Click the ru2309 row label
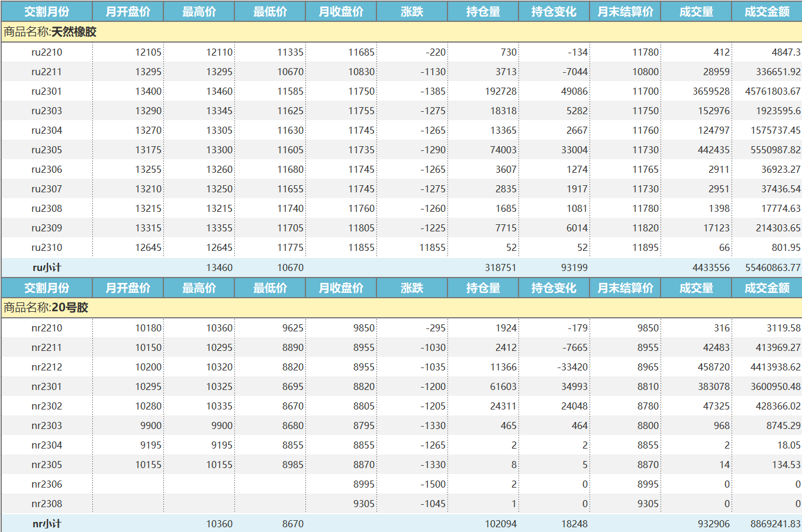 47,228
